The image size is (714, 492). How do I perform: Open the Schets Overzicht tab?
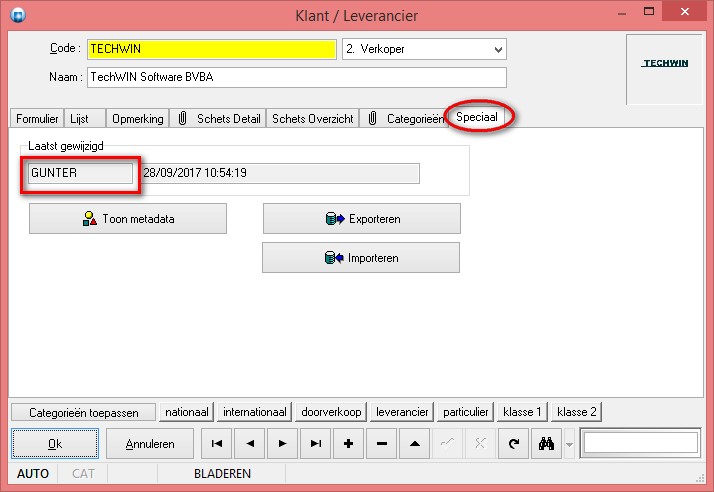(x=312, y=119)
